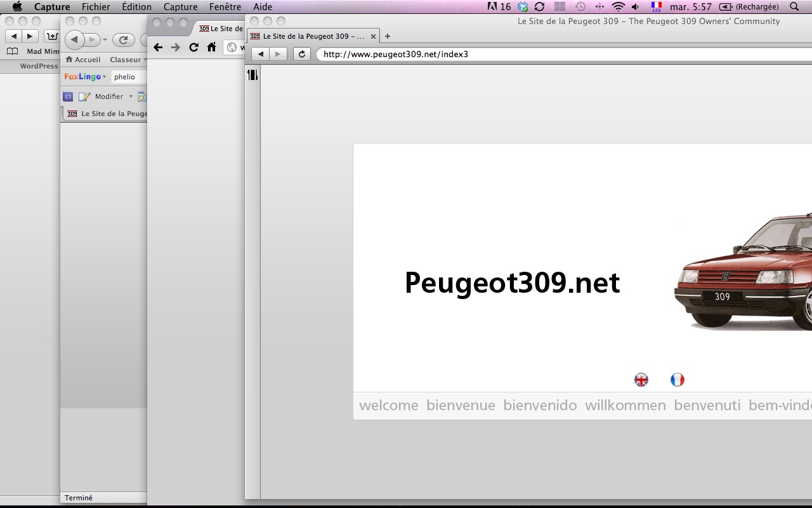Open the Fichier menu

[x=96, y=7]
